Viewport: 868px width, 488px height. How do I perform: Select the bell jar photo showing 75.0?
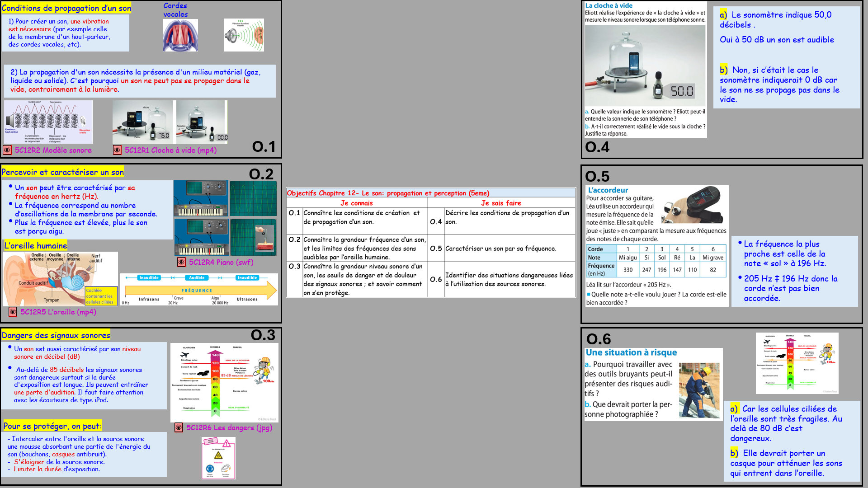(142, 122)
